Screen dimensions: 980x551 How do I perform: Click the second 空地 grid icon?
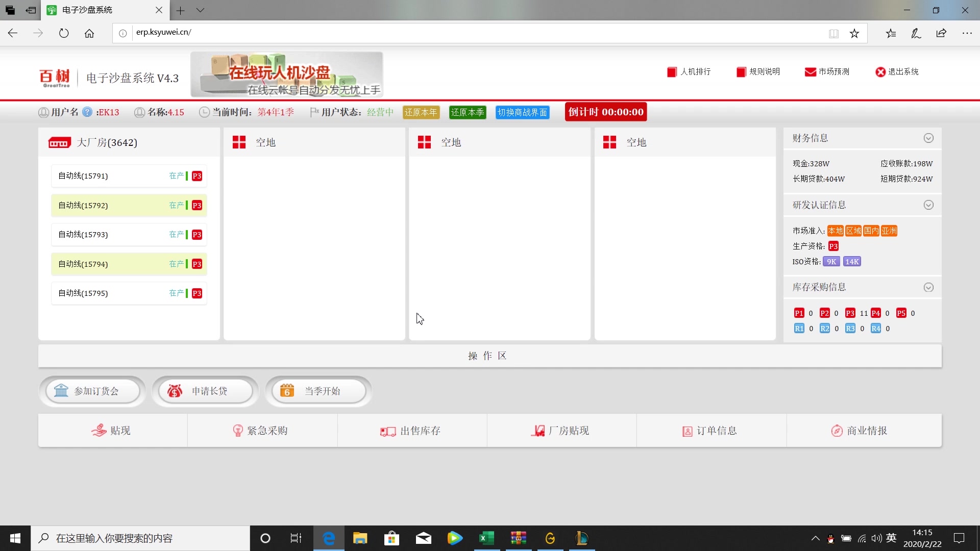coord(424,142)
